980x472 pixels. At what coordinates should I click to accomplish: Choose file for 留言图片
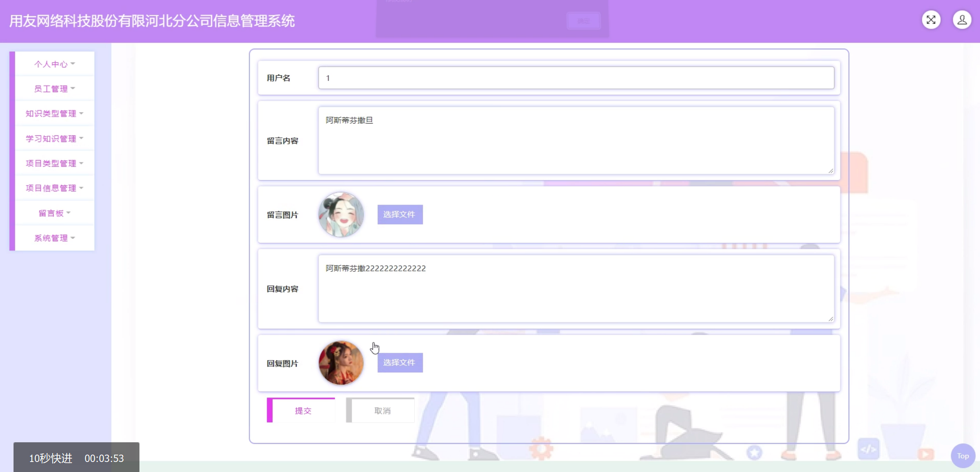(400, 215)
